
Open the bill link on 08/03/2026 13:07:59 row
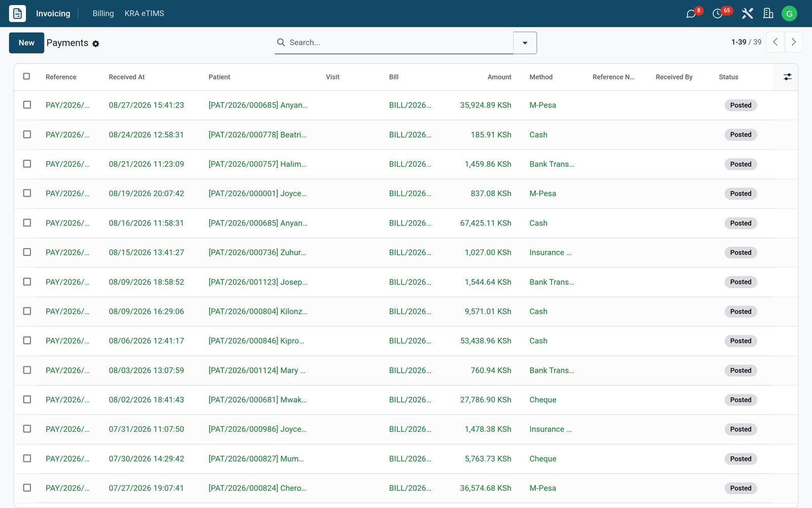tap(410, 370)
